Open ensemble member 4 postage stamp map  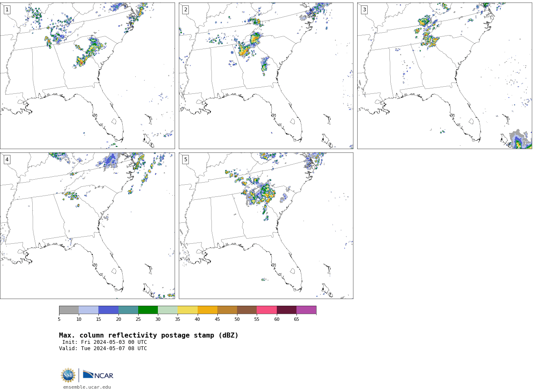[87, 226]
